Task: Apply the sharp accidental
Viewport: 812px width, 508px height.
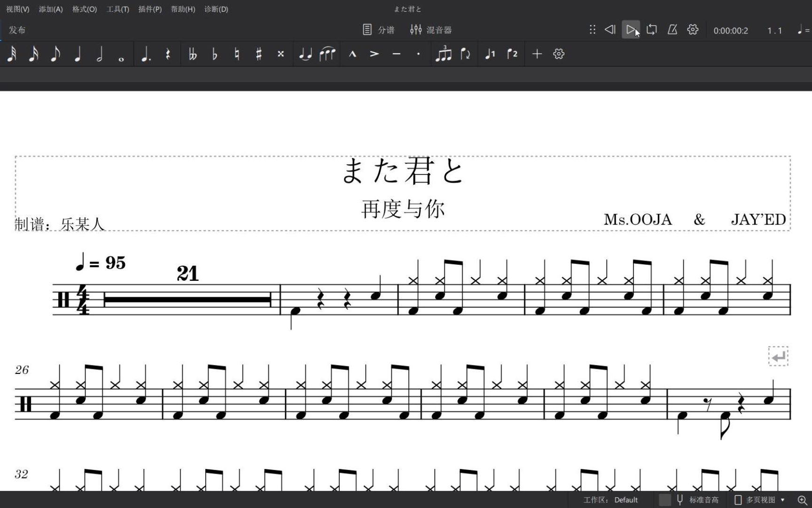Action: (x=258, y=54)
